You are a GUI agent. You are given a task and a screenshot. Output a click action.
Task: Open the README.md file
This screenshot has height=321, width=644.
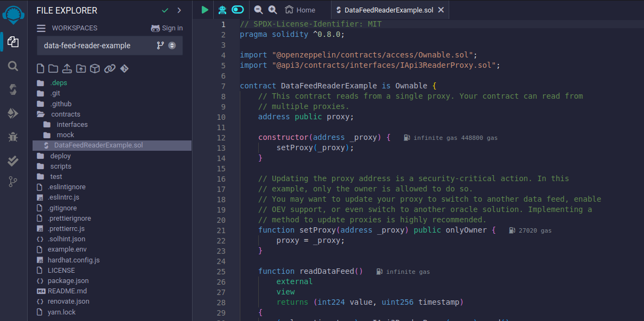67,291
